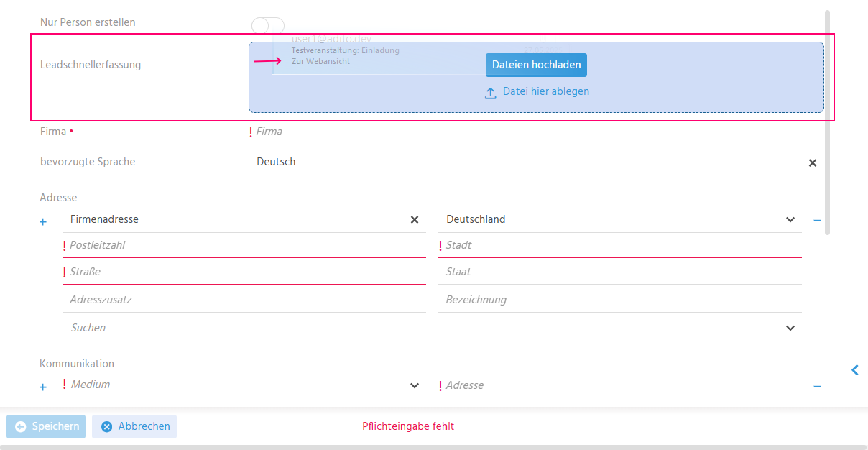The width and height of the screenshot is (868, 450).
Task: Open the Medium dropdown arrow
Action: click(415, 386)
